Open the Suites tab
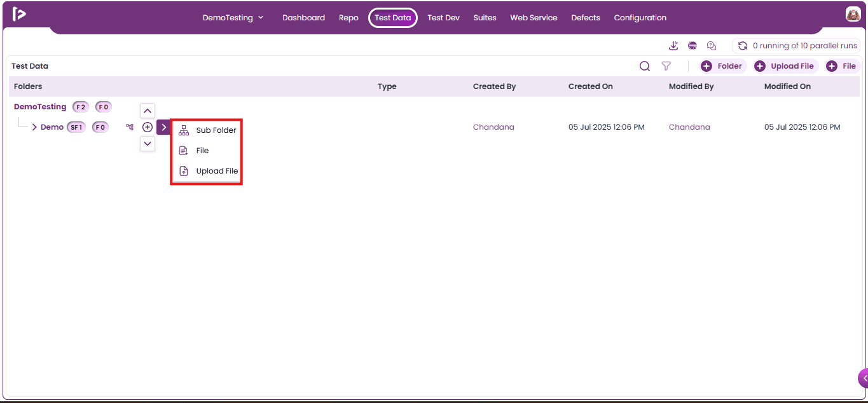The height and width of the screenshot is (403, 868). point(485,18)
